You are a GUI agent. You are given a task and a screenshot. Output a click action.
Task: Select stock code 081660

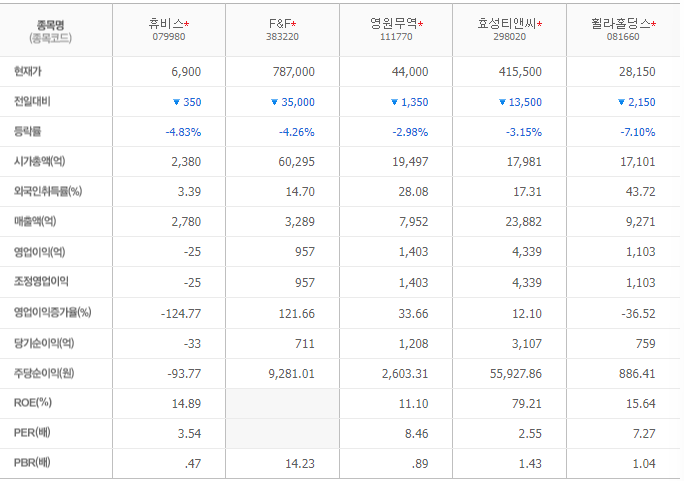623,37
